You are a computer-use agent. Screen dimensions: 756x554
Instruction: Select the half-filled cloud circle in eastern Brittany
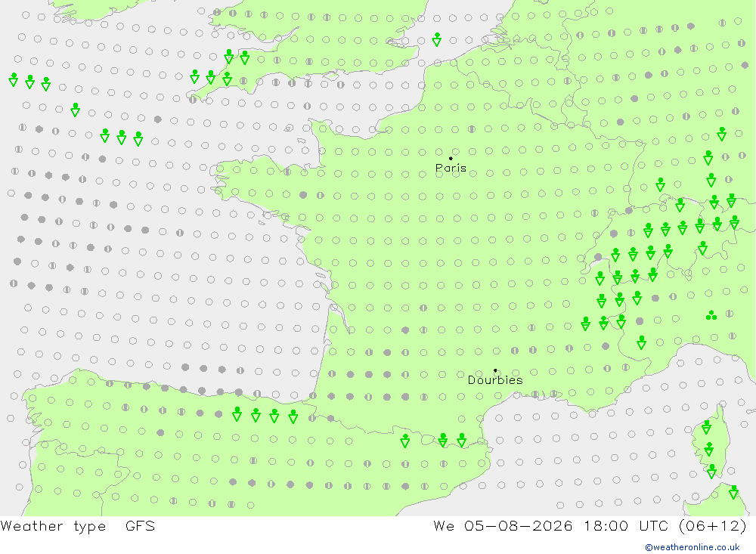321,195
